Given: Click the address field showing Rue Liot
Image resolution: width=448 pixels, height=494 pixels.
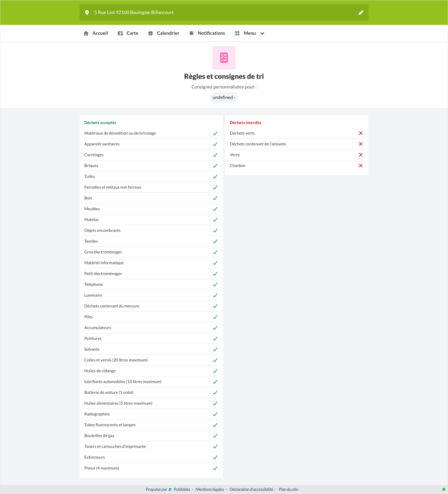Looking at the screenshot, I should coord(224,13).
